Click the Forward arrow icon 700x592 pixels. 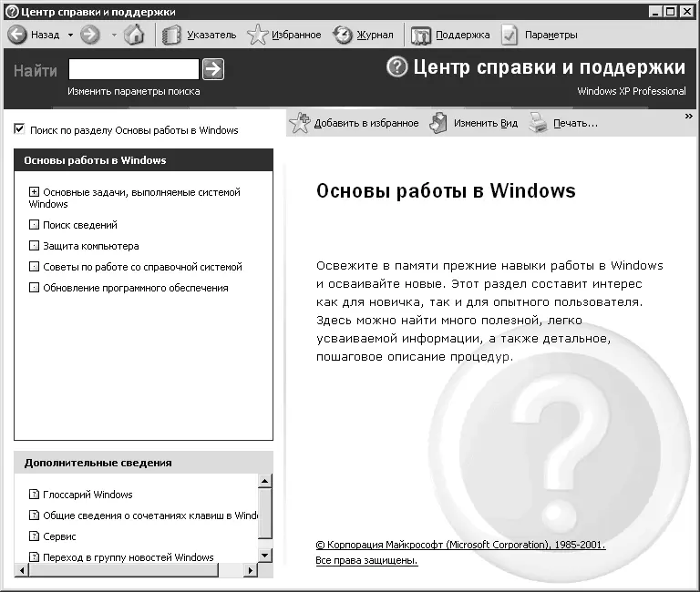point(89,35)
